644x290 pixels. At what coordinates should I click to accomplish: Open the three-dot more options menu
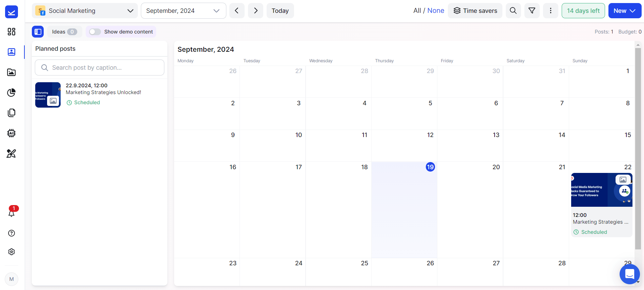pos(550,11)
